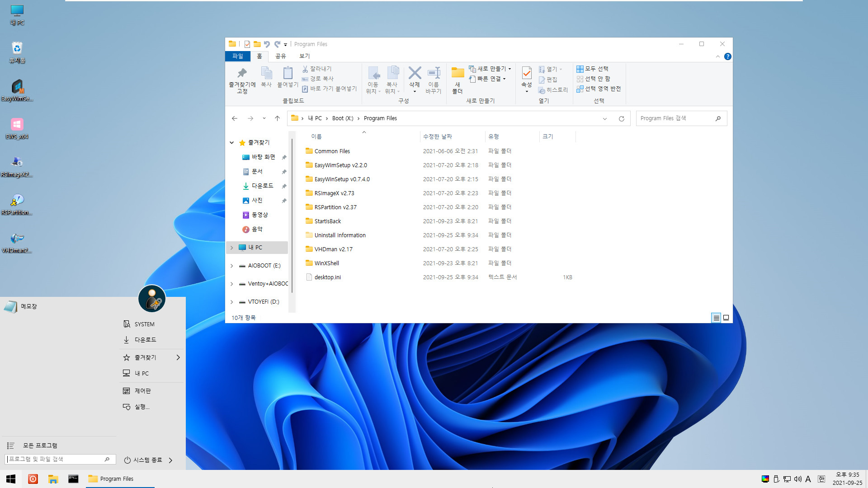The width and height of the screenshot is (868, 488).
Task: Click the Back navigation arrow
Action: [x=235, y=118]
